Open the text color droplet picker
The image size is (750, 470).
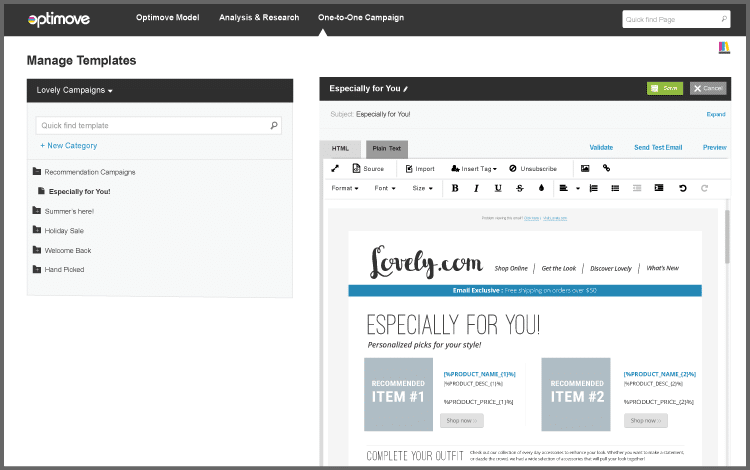pos(541,188)
